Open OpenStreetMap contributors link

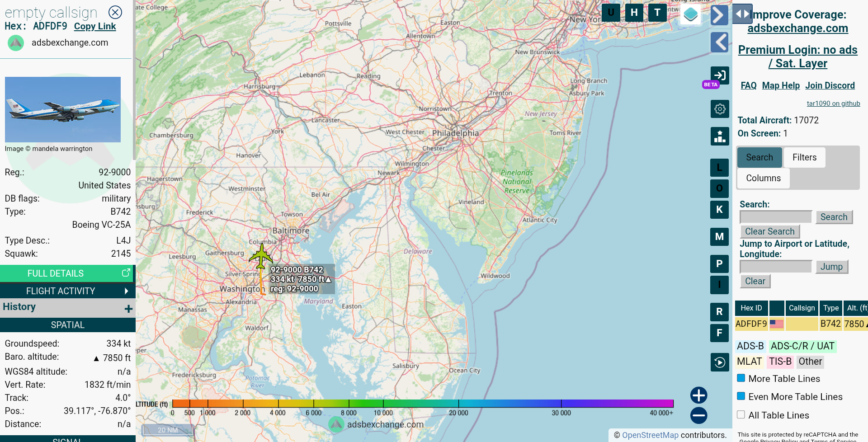point(650,435)
